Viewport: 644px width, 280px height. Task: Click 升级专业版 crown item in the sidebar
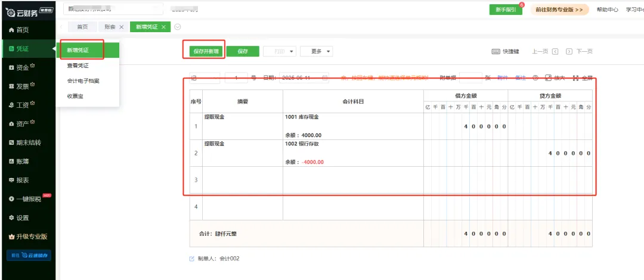(27, 237)
